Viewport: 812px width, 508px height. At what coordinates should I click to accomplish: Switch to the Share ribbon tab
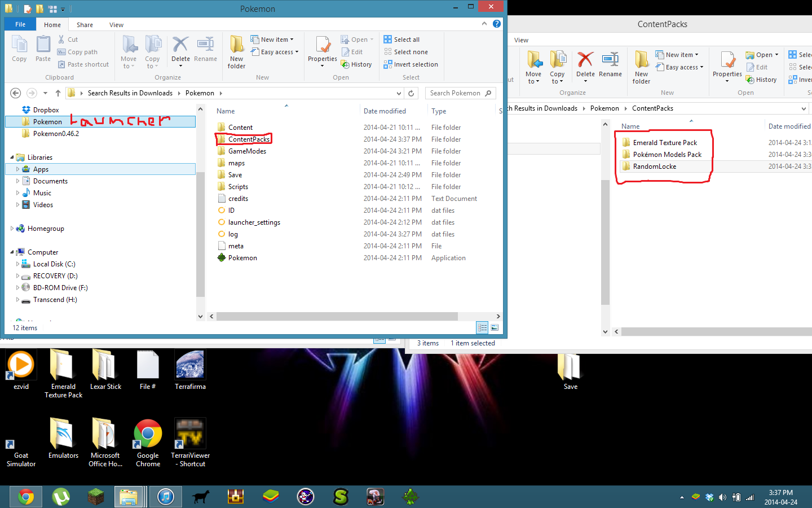click(85, 25)
